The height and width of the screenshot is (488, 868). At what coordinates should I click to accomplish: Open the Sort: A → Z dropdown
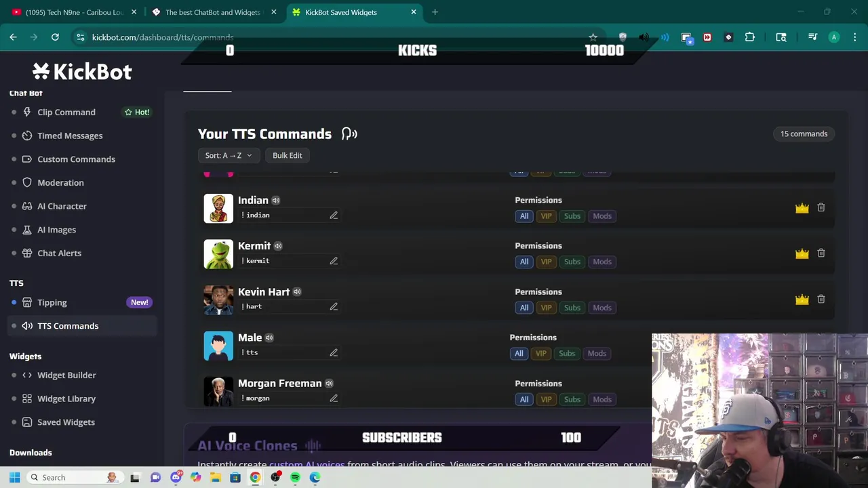[x=228, y=155]
